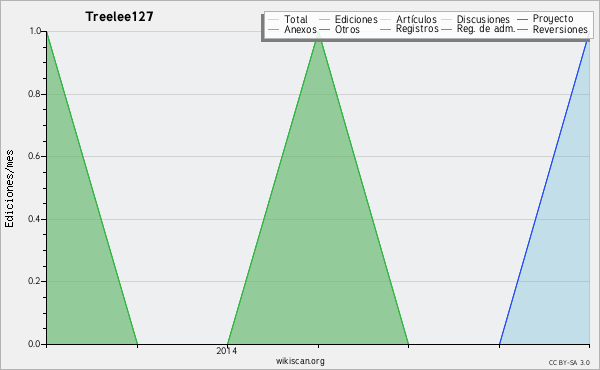Viewport: 600px width, 370px height.
Task: Click the 0.2 y-axis tick label
Action: [x=35, y=281]
